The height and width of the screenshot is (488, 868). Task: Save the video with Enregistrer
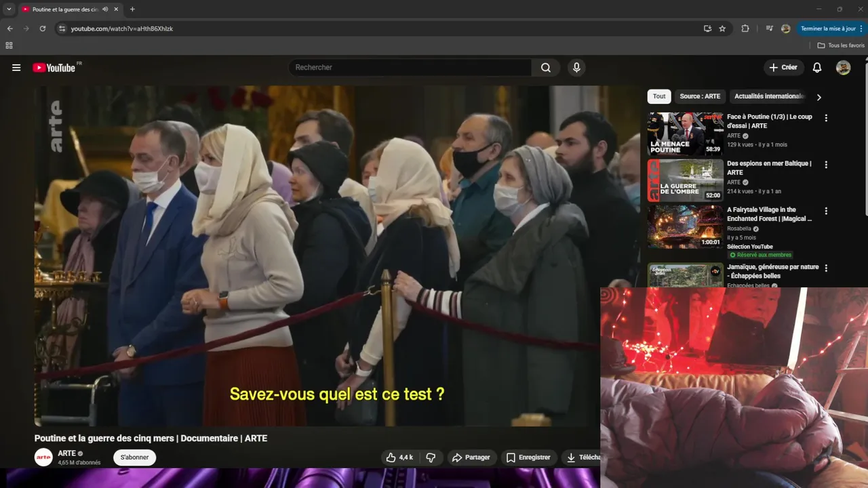pos(528,457)
